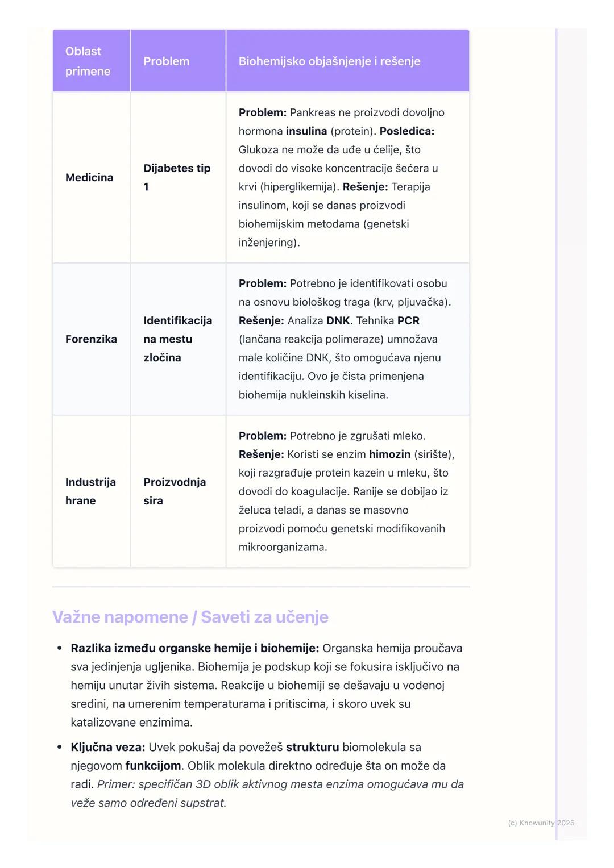Click the "Medicina" table cell
The image size is (614, 868).
(x=89, y=177)
